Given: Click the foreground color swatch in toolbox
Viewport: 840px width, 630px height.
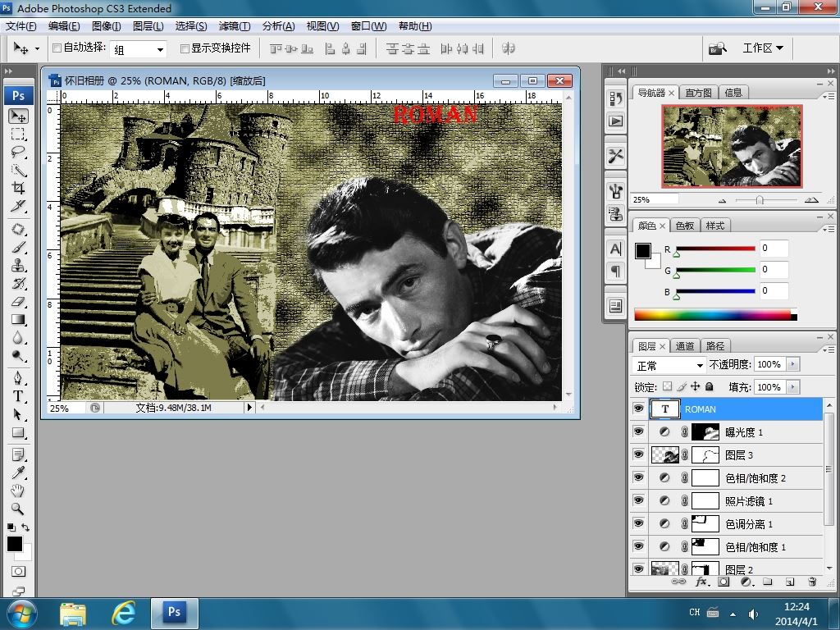Looking at the screenshot, I should pos(15,544).
